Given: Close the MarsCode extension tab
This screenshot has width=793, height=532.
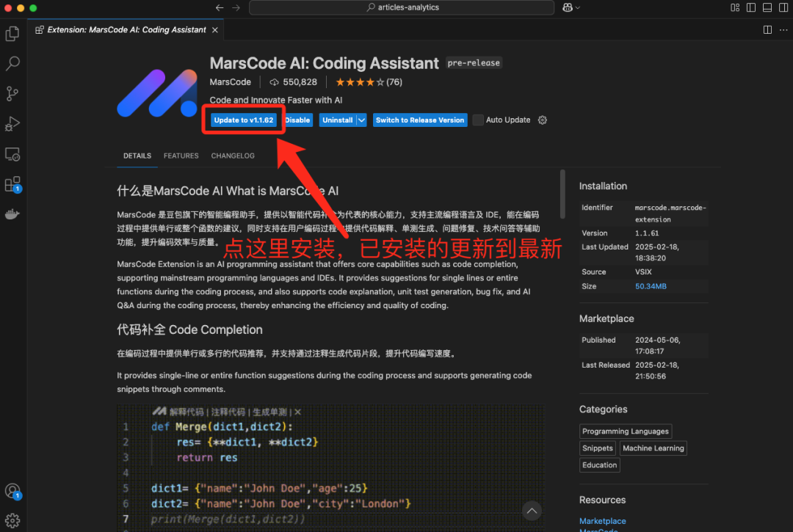Looking at the screenshot, I should tap(215, 30).
